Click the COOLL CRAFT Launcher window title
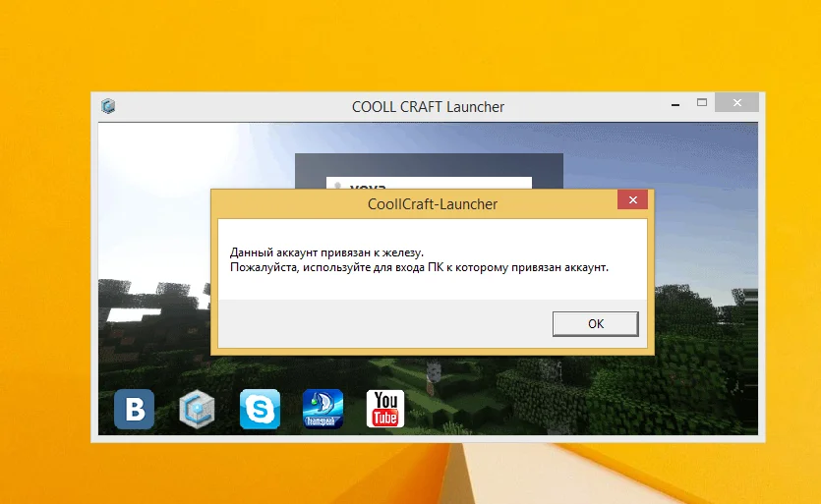821x504 pixels. 428,106
